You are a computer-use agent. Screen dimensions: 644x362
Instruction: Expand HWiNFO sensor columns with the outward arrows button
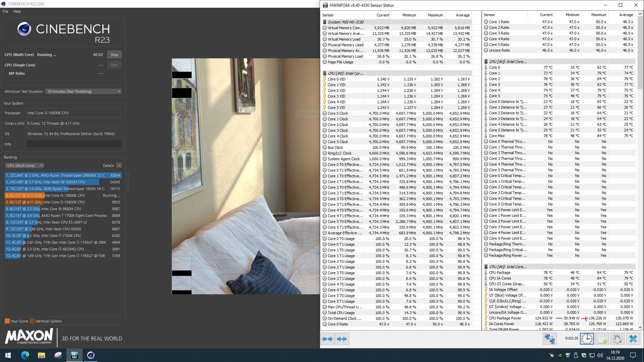pos(327,339)
